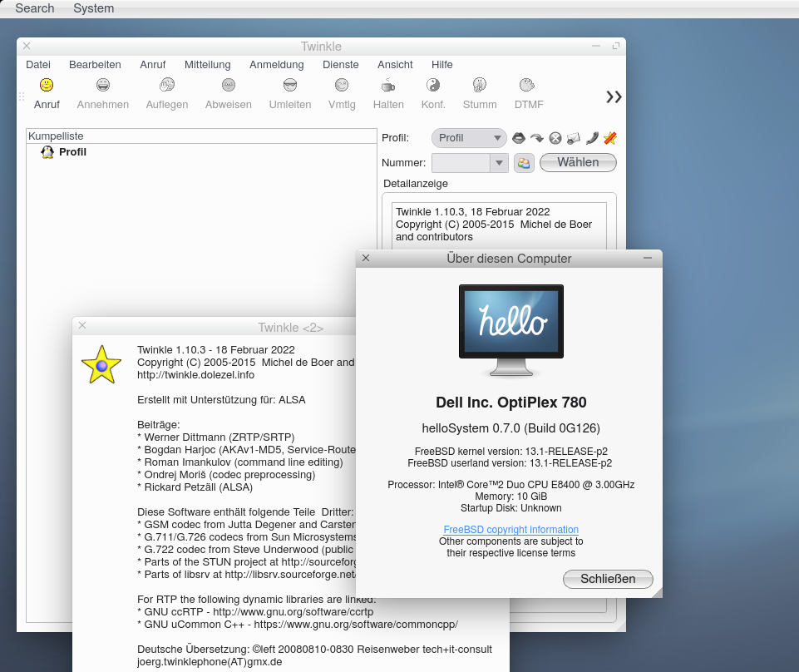Click the hello monitor image
The image size is (799, 672).
[511, 330]
